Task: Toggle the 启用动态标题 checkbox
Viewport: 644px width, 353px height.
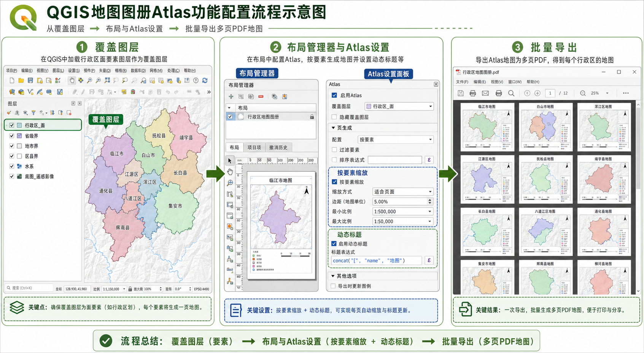Action: click(x=334, y=244)
